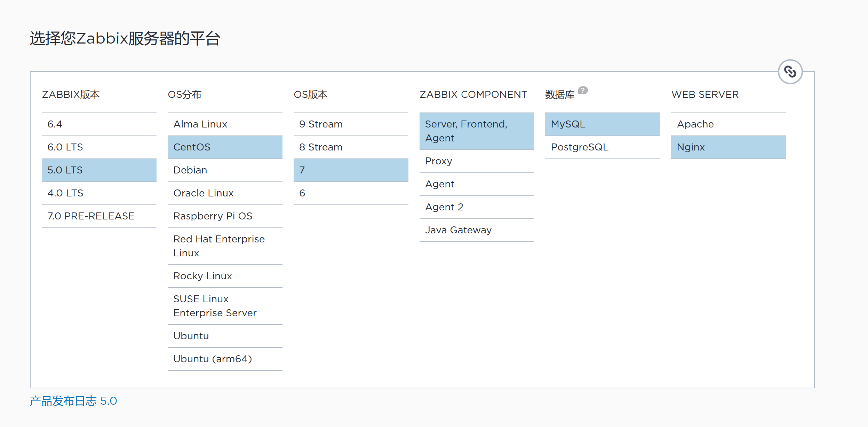Choose Red Hat Enterprise Linux distribution
Image resolution: width=868 pixels, height=427 pixels.
(x=225, y=246)
